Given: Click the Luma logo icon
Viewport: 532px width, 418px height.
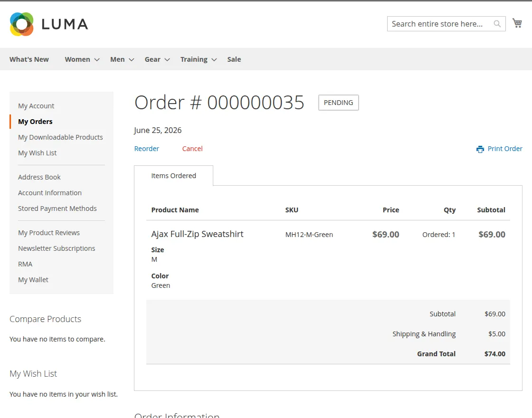Looking at the screenshot, I should pyautogui.click(x=22, y=24).
